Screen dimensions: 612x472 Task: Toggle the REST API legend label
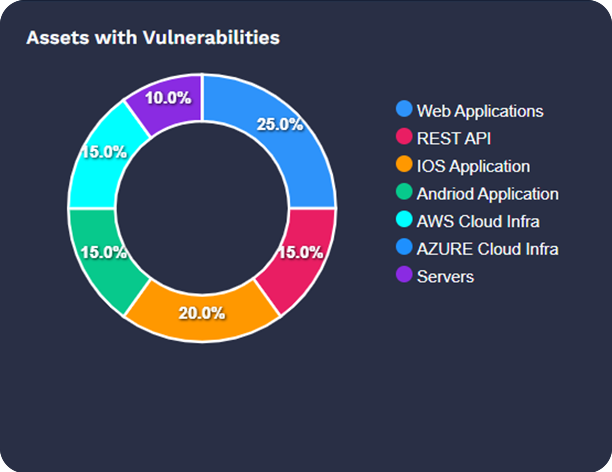tap(453, 138)
